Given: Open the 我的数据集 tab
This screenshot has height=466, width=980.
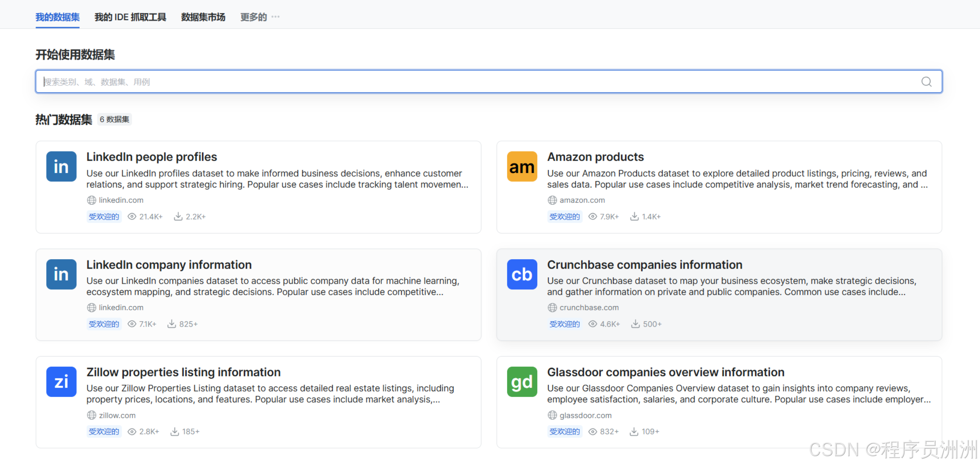Looking at the screenshot, I should click(58, 17).
